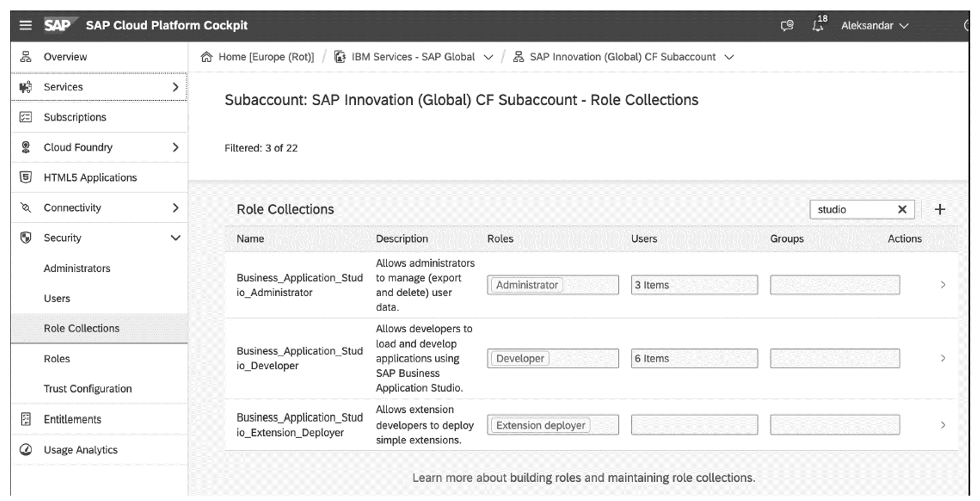Click the Groups field for Developer row
The height and width of the screenshot is (501, 980).
pos(835,358)
